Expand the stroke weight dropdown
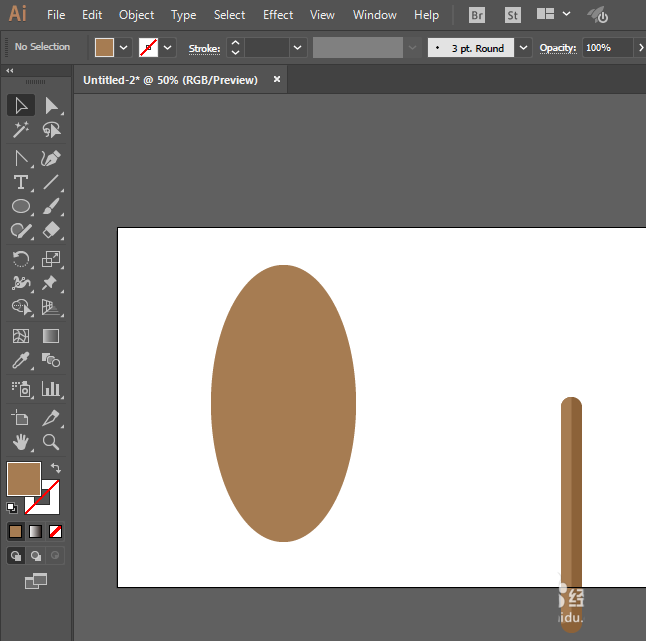646x641 pixels. click(x=297, y=48)
